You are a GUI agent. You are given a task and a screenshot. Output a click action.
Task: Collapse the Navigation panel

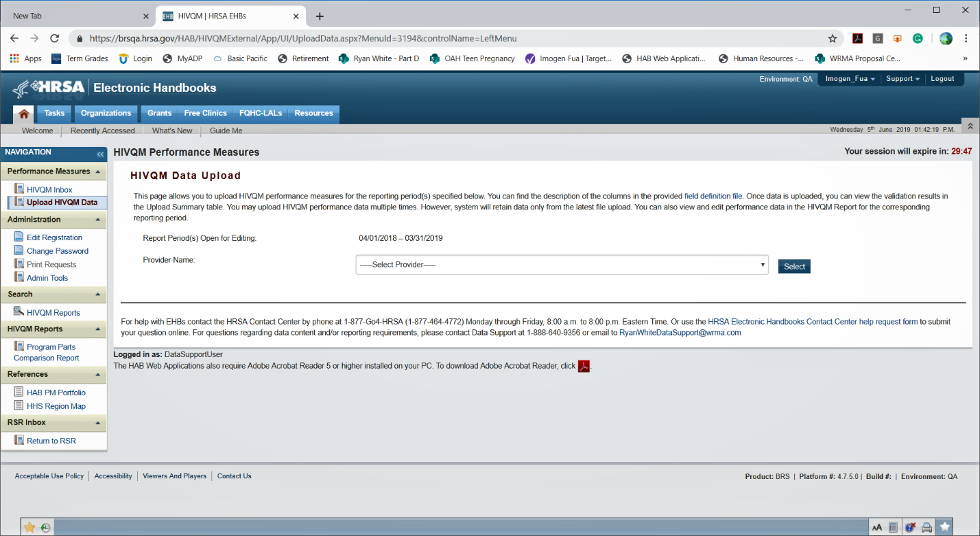point(100,154)
